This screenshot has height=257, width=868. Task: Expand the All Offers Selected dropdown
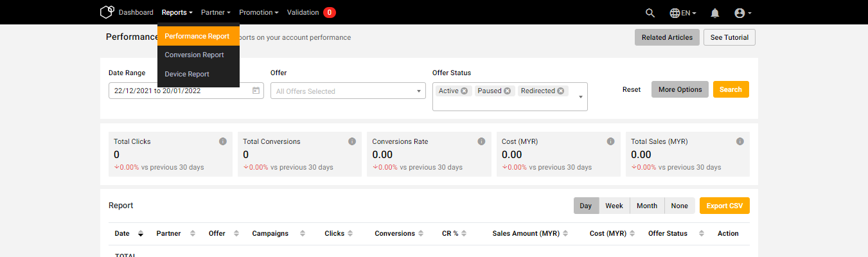(x=348, y=91)
